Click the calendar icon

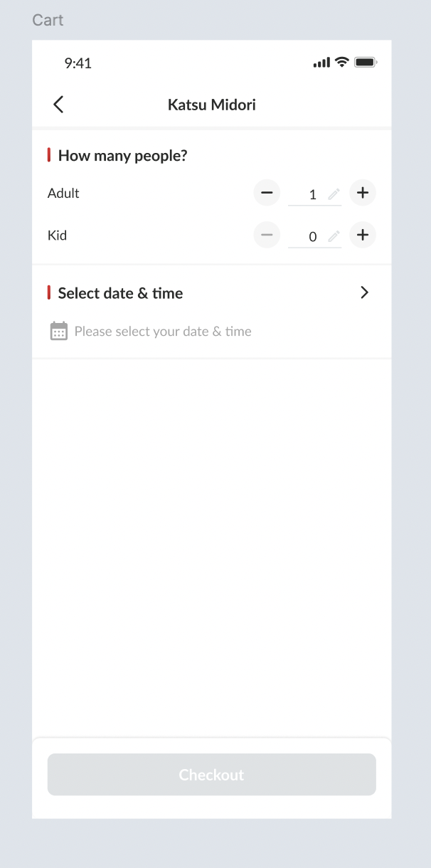point(59,331)
